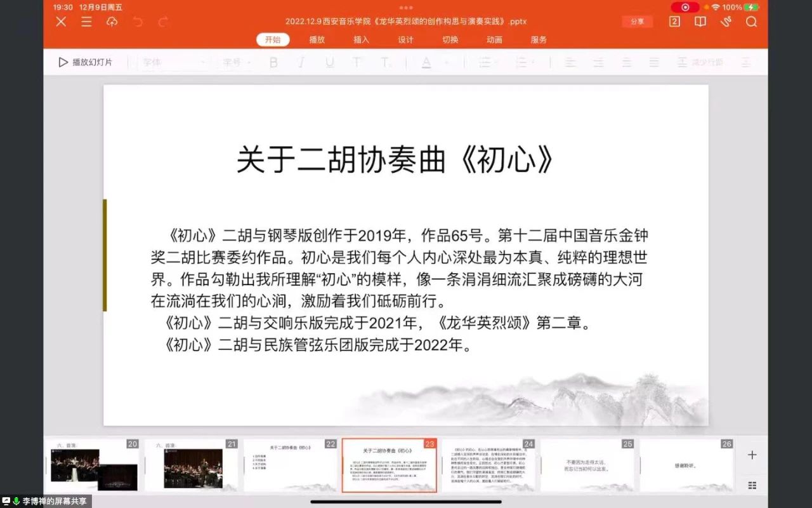Click the redo arrow icon
The image size is (812, 508).
[163, 22]
